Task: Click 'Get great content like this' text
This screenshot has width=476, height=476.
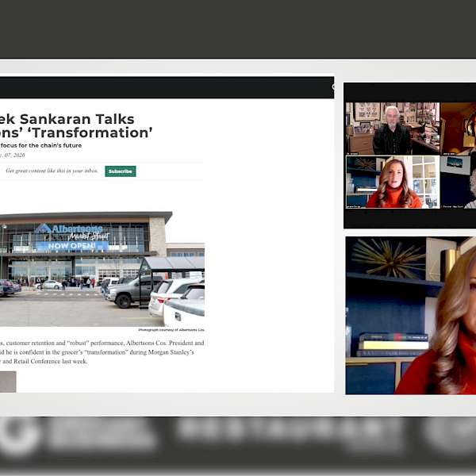Action: (52, 171)
